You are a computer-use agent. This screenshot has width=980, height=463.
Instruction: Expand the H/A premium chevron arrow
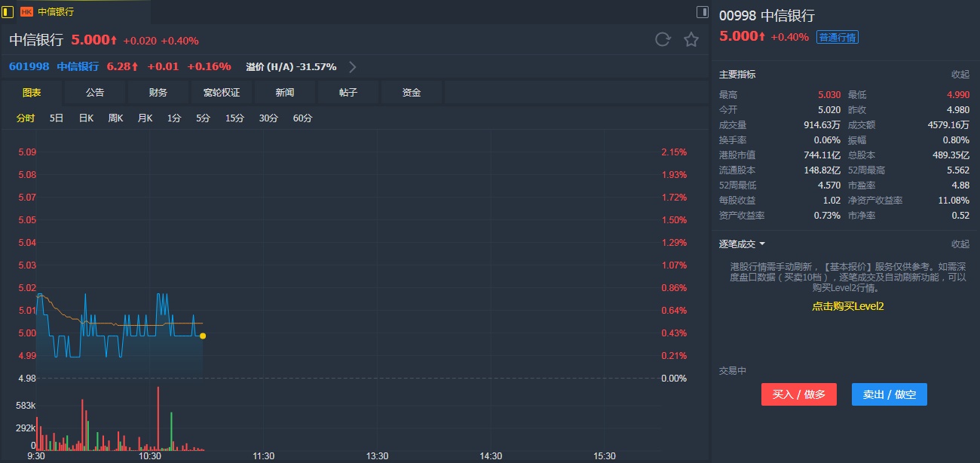(352, 66)
